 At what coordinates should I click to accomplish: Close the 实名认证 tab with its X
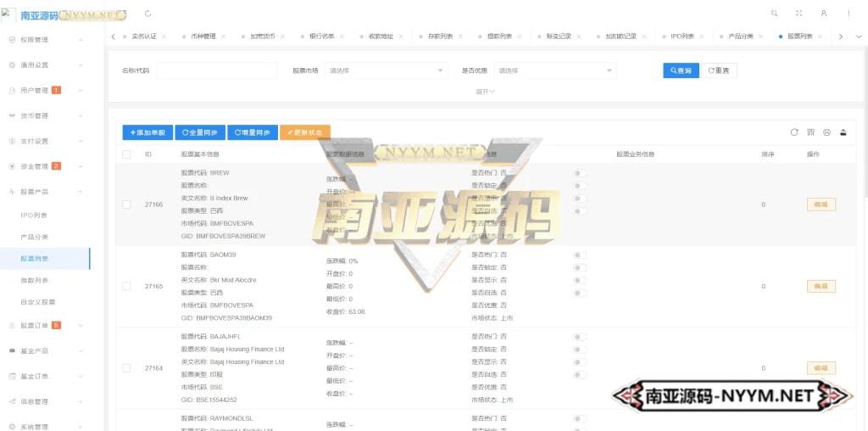(164, 36)
